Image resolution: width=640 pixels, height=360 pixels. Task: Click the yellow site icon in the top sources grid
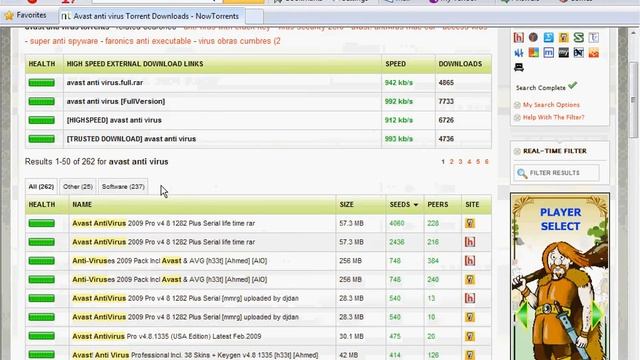(564, 38)
